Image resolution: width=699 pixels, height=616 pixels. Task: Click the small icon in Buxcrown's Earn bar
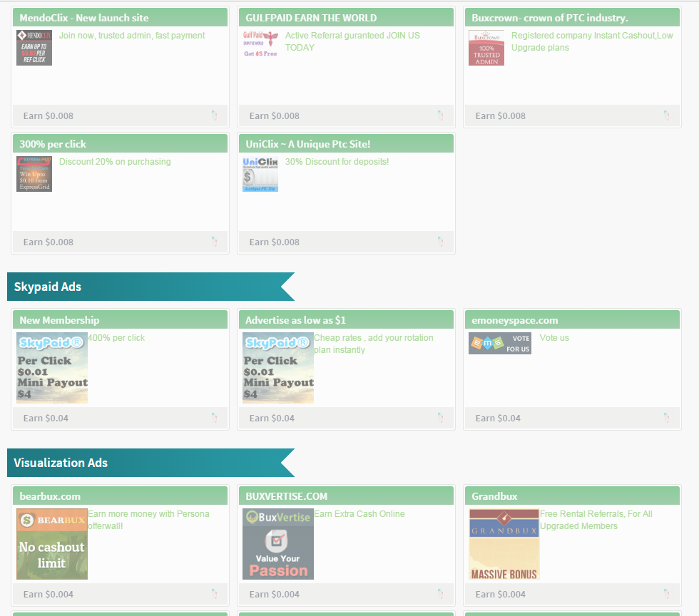point(666,115)
